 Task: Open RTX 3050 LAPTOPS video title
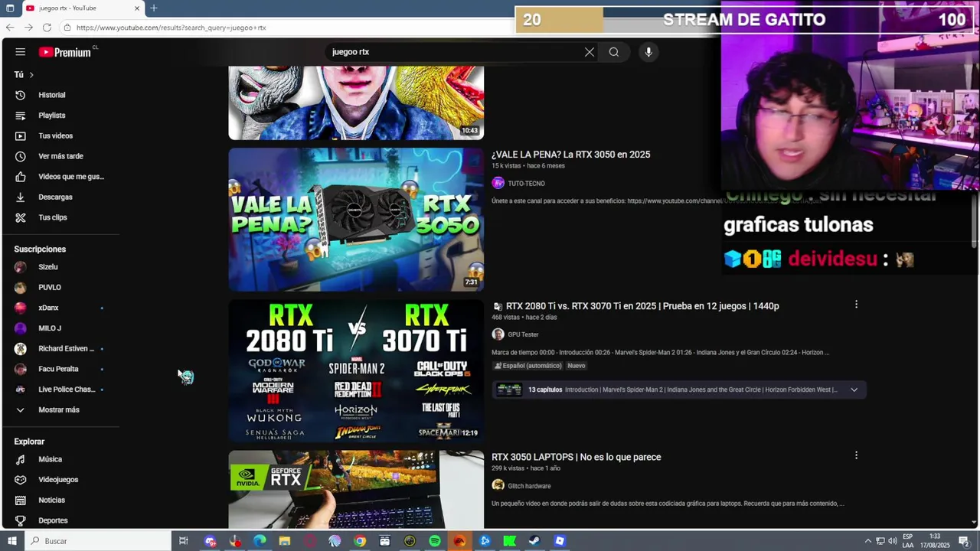[x=576, y=457]
